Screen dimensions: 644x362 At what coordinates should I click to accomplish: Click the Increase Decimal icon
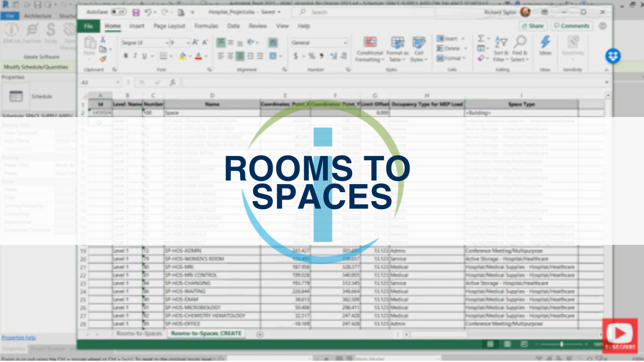click(x=333, y=56)
